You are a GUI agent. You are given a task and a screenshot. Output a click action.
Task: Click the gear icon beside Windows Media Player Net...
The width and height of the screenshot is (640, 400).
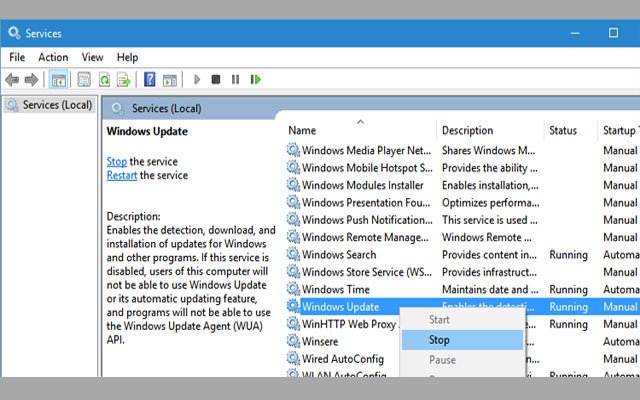tap(293, 150)
